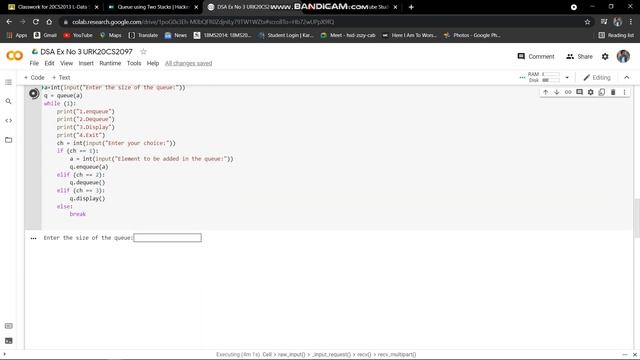The image size is (640, 360).
Task: Open the Google account avatar
Action: click(x=623, y=56)
